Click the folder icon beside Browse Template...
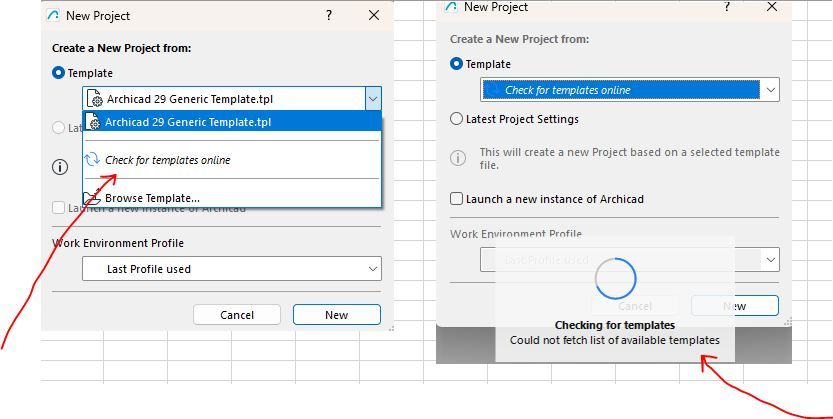Image resolution: width=833 pixels, height=419 pixels. (92, 198)
